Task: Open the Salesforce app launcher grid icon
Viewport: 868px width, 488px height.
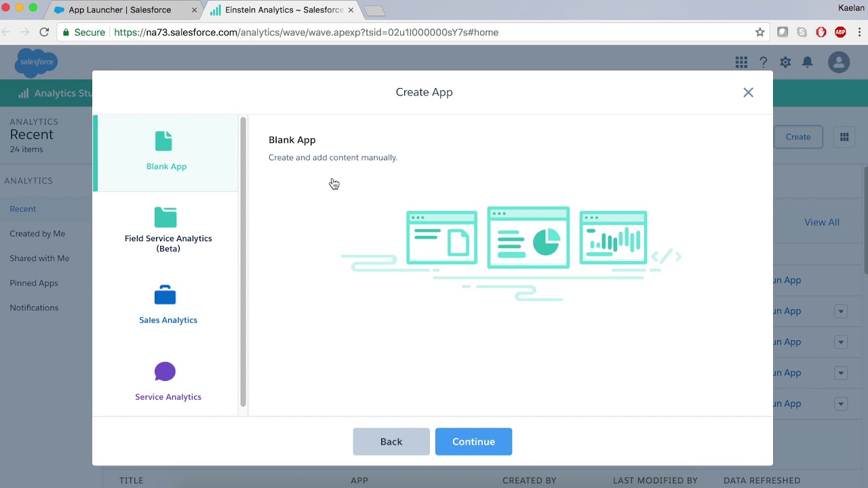Action: 741,62
